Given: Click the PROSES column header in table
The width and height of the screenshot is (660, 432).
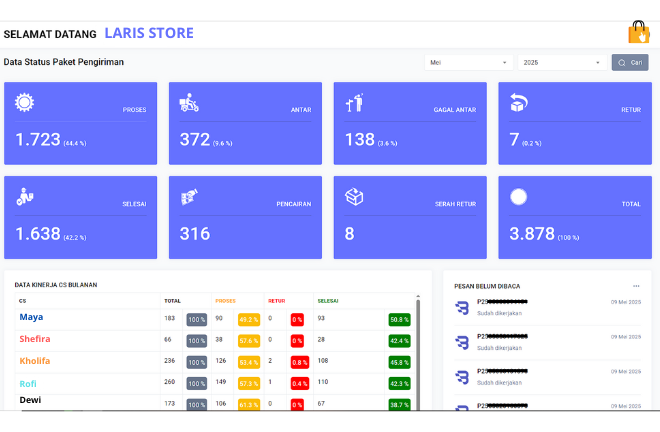Looking at the screenshot, I should pyautogui.click(x=225, y=300).
